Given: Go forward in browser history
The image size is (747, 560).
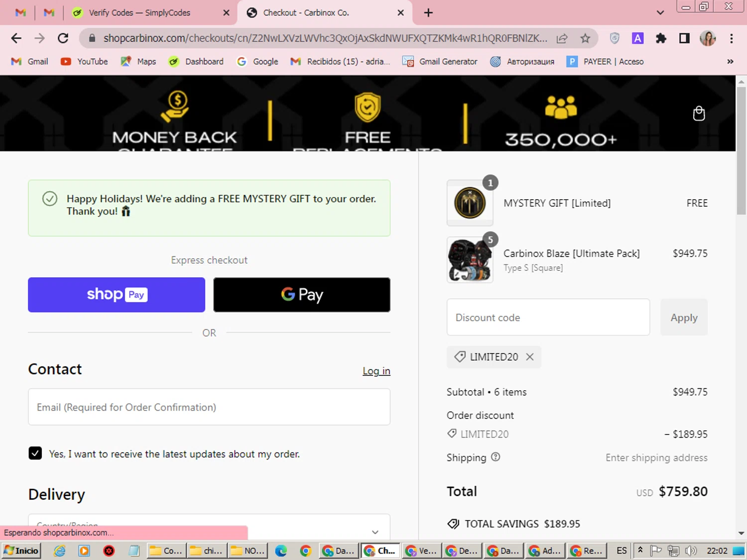Looking at the screenshot, I should pyautogui.click(x=39, y=38).
